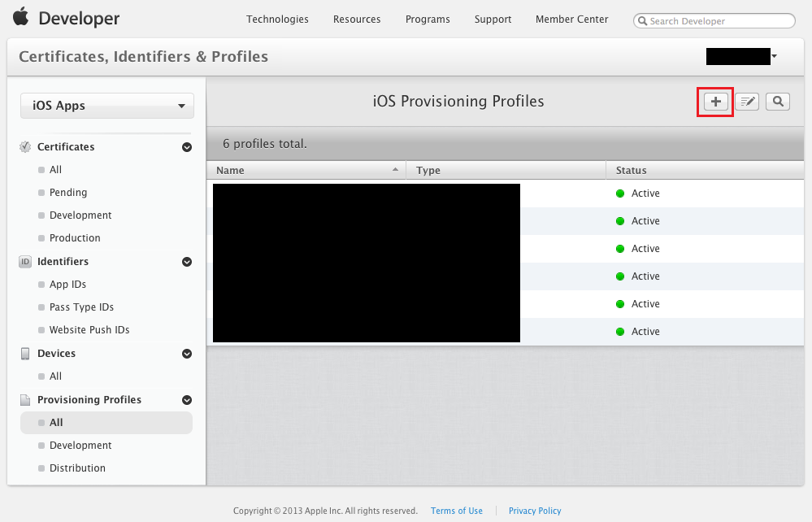Viewport: 812px width, 522px height.
Task: Select App IDs in the sidebar
Action: (x=67, y=285)
